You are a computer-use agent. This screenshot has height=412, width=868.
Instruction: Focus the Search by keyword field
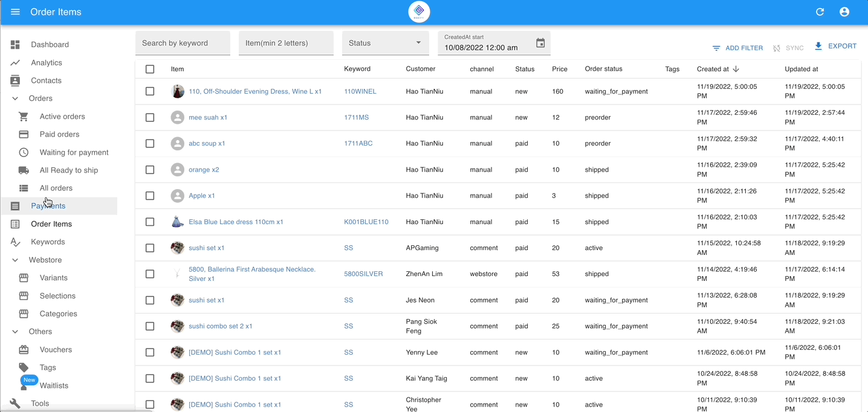coord(183,43)
